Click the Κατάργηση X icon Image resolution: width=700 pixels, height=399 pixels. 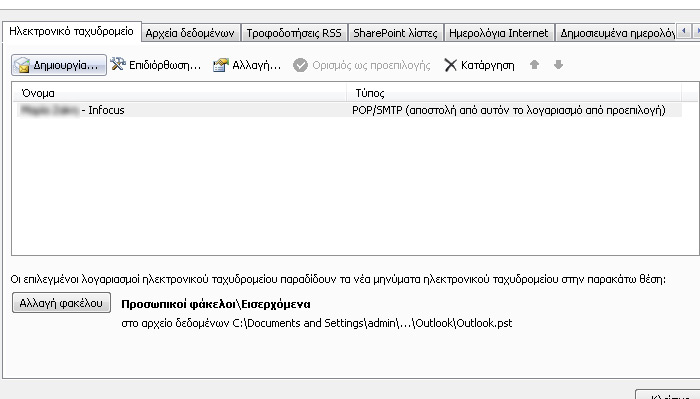click(450, 65)
